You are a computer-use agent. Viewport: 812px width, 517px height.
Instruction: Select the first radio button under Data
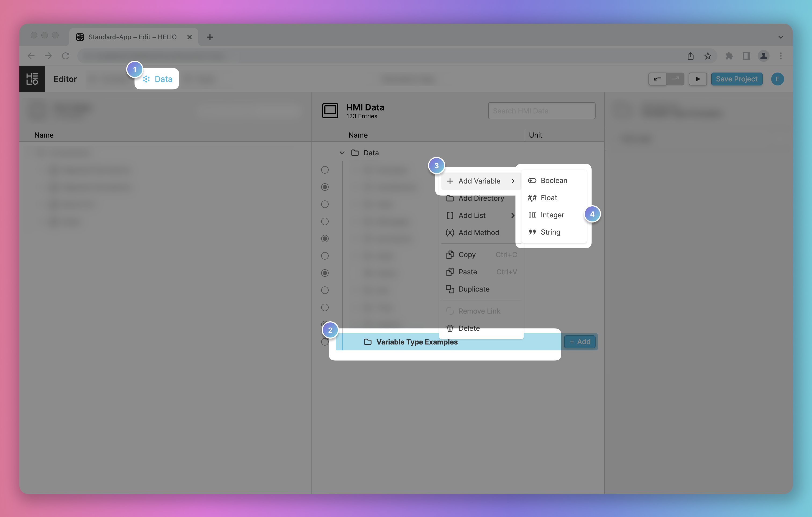325,170
